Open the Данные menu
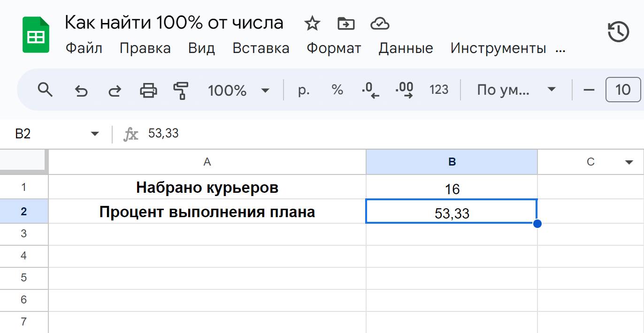Image resolution: width=644 pixels, height=333 pixels. point(406,48)
